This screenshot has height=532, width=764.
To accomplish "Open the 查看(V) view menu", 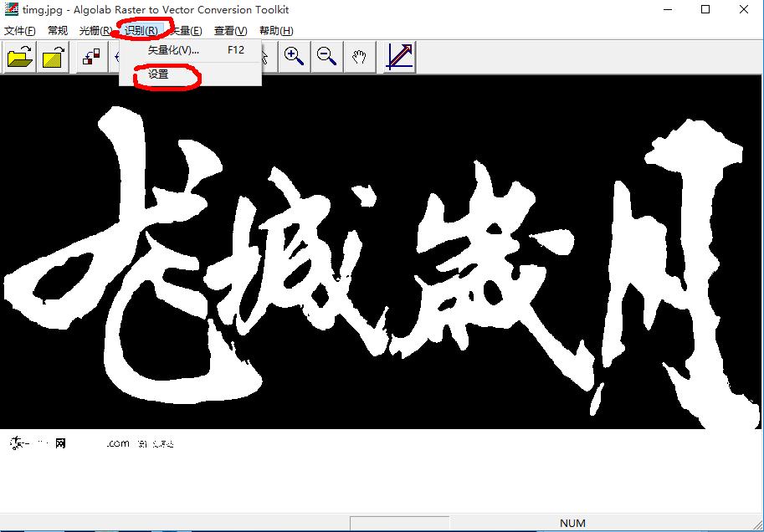I will [x=229, y=30].
